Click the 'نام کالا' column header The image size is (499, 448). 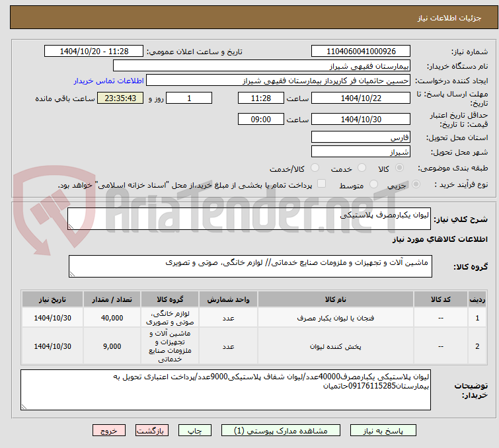(336, 299)
